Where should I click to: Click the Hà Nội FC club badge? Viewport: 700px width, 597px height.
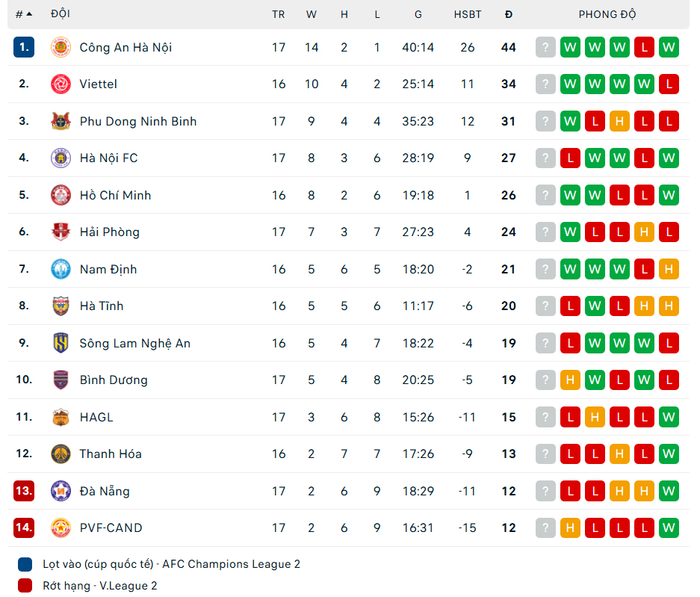pos(61,158)
